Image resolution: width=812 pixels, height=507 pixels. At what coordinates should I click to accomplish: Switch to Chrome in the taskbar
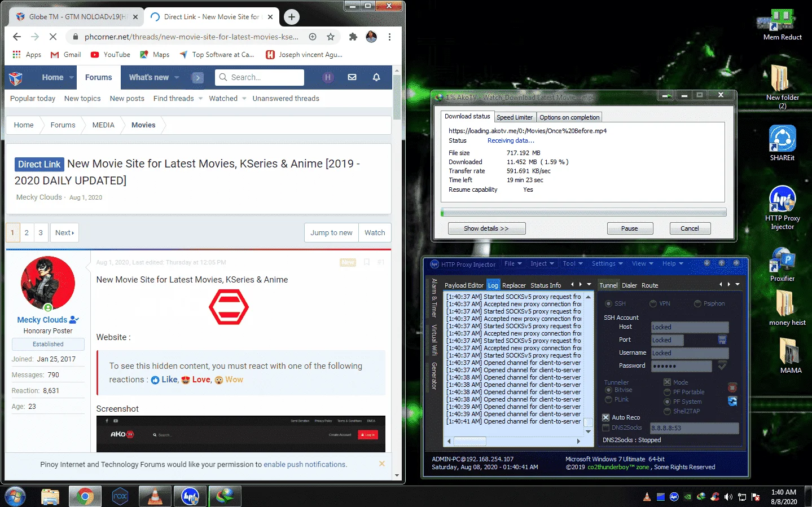coord(85,496)
